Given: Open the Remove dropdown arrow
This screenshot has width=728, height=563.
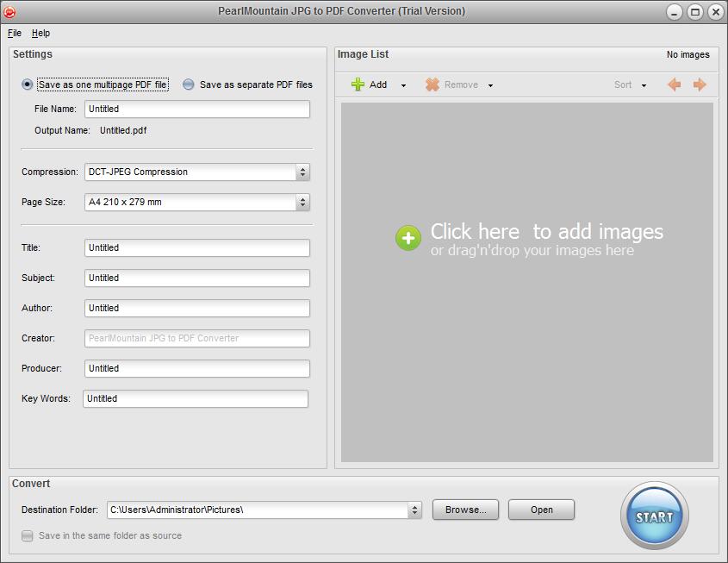Looking at the screenshot, I should [x=491, y=85].
